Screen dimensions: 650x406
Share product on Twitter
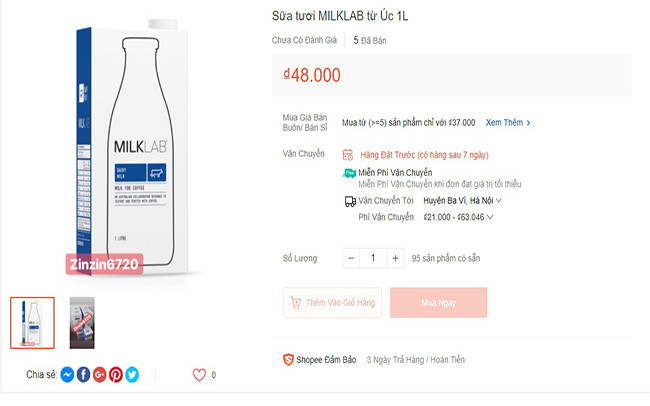(x=132, y=375)
